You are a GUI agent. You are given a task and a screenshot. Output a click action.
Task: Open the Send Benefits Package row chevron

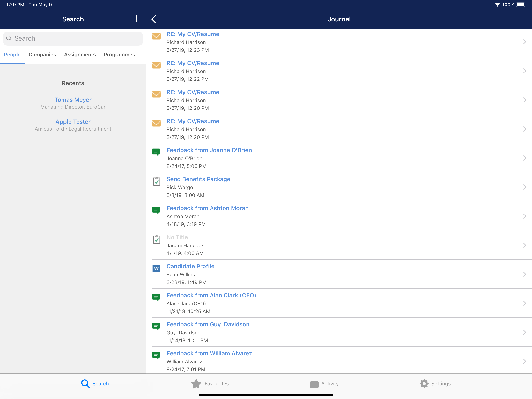point(524,187)
